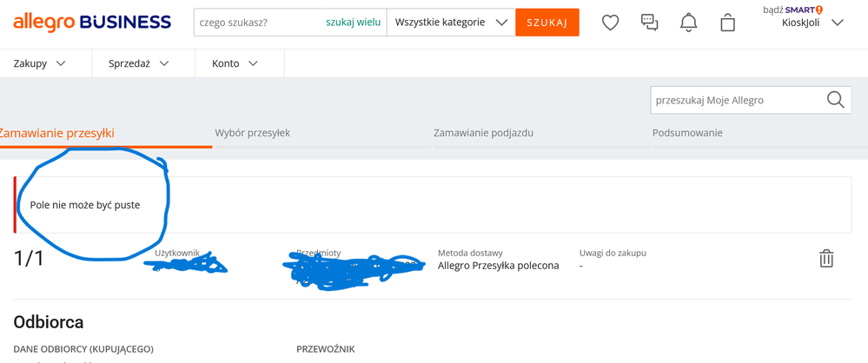Expand the Wszystkie kategorie dropdown
Image resolution: width=868 pixels, height=363 pixels.
(x=450, y=23)
